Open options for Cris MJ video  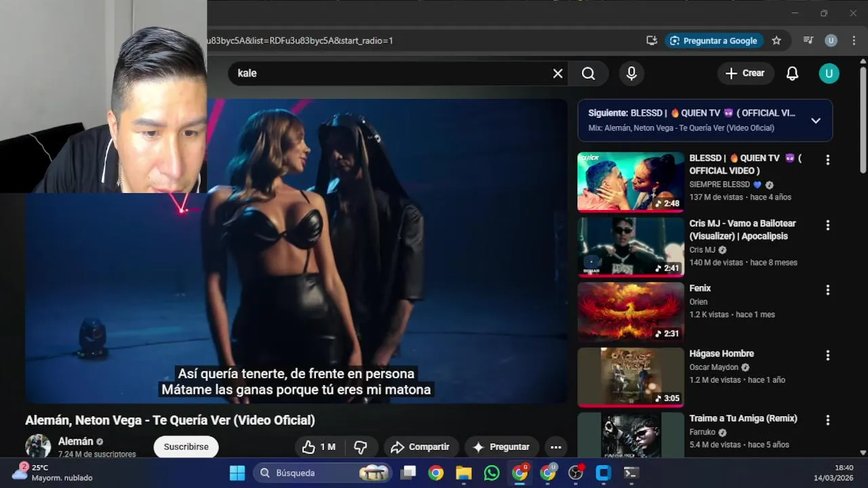827,225
